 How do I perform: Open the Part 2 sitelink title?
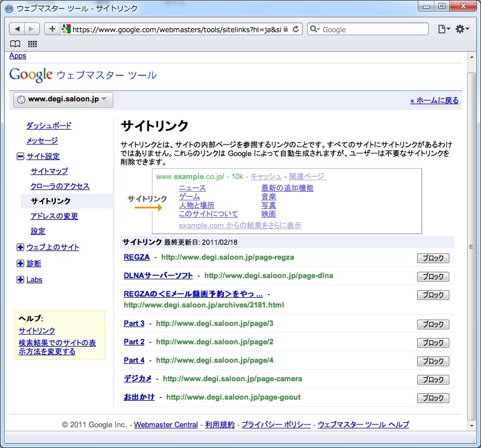(x=134, y=341)
